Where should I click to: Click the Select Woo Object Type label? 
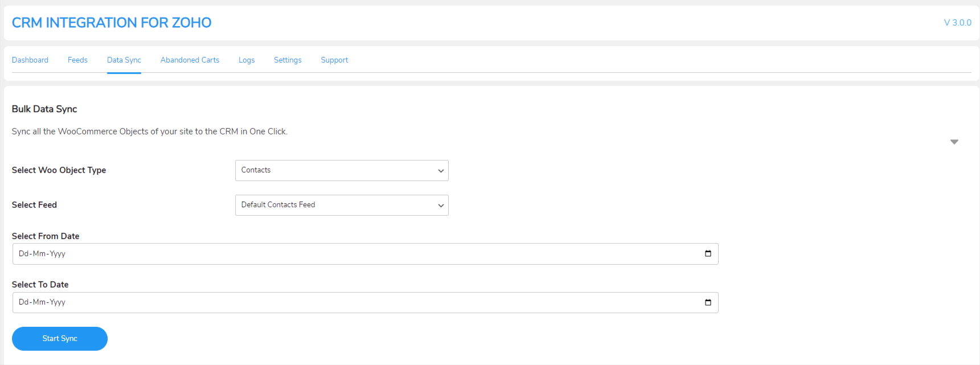coord(59,170)
